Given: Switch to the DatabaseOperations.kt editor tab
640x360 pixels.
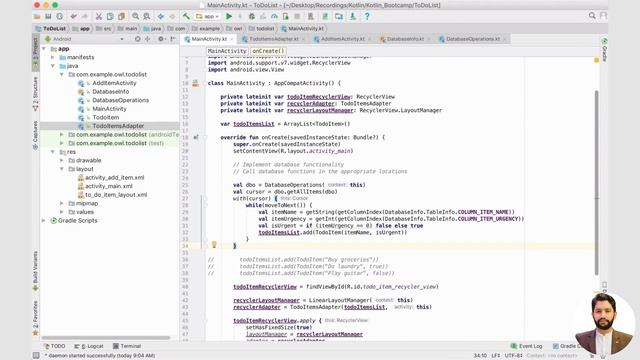Looking at the screenshot, I should pos(472,39).
